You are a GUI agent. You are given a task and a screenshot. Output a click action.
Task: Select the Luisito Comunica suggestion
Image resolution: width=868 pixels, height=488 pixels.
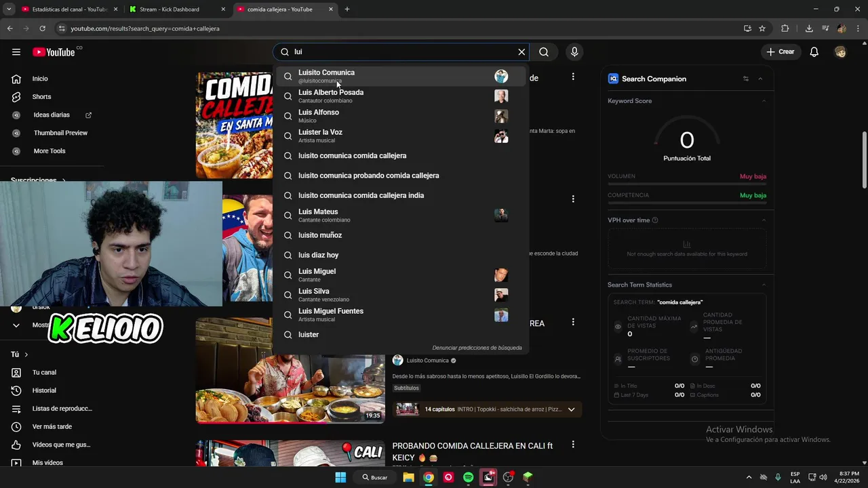point(401,76)
